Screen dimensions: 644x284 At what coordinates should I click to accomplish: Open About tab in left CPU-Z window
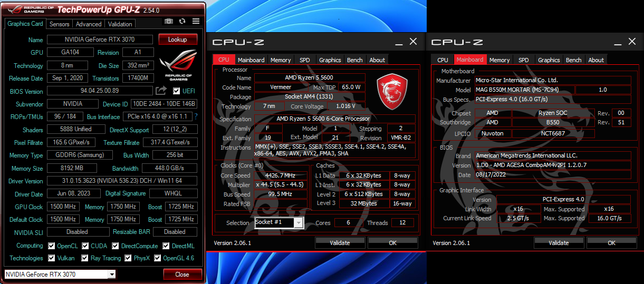[377, 60]
